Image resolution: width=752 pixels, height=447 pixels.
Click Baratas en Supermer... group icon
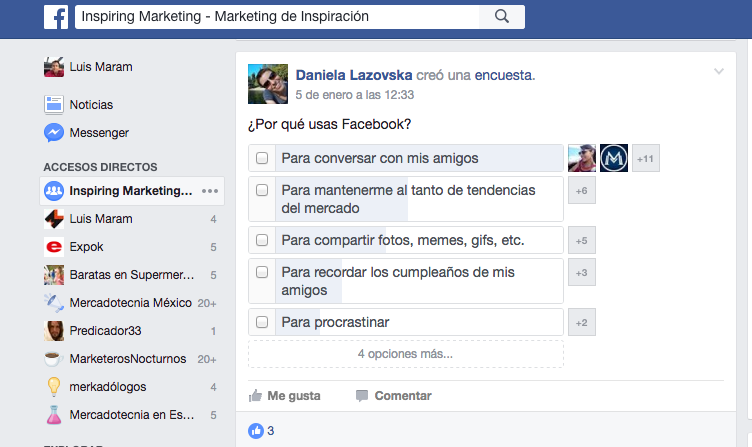tap(54, 275)
